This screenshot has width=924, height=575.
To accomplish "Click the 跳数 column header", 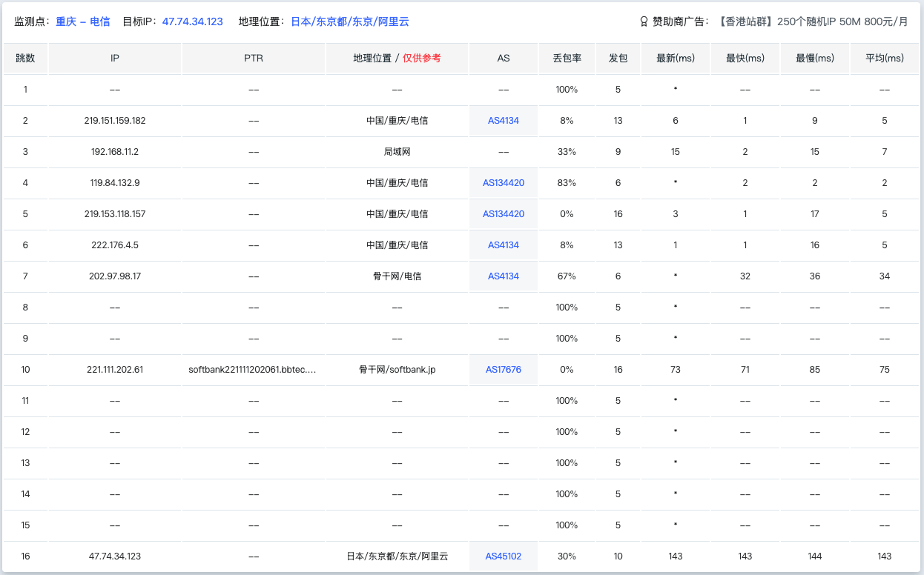I will click(x=25, y=59).
